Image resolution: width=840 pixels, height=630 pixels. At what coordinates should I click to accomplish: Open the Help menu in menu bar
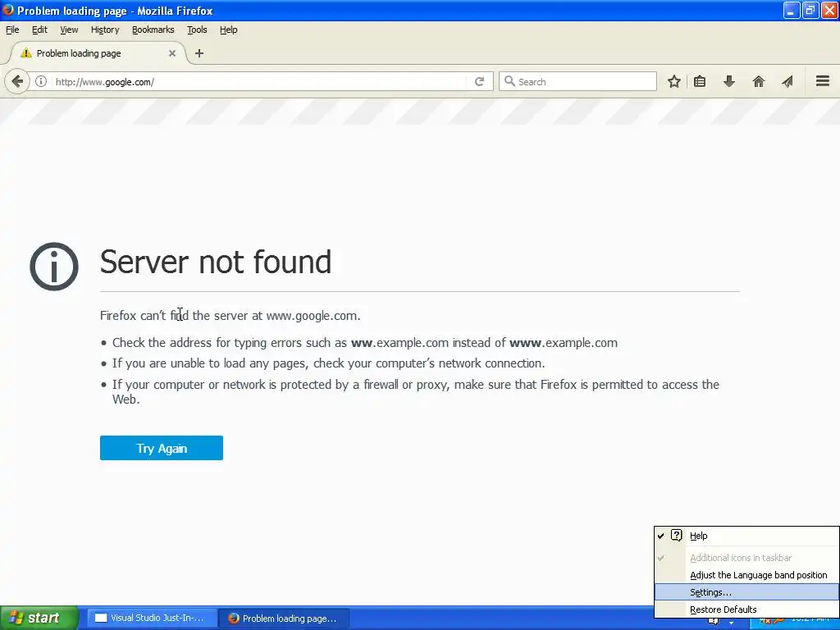pyautogui.click(x=228, y=30)
